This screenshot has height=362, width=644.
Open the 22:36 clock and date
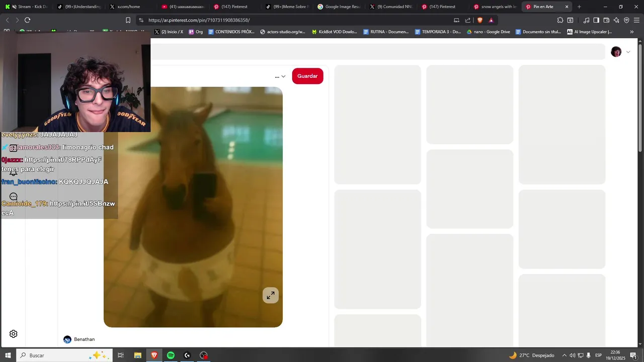[x=615, y=355]
